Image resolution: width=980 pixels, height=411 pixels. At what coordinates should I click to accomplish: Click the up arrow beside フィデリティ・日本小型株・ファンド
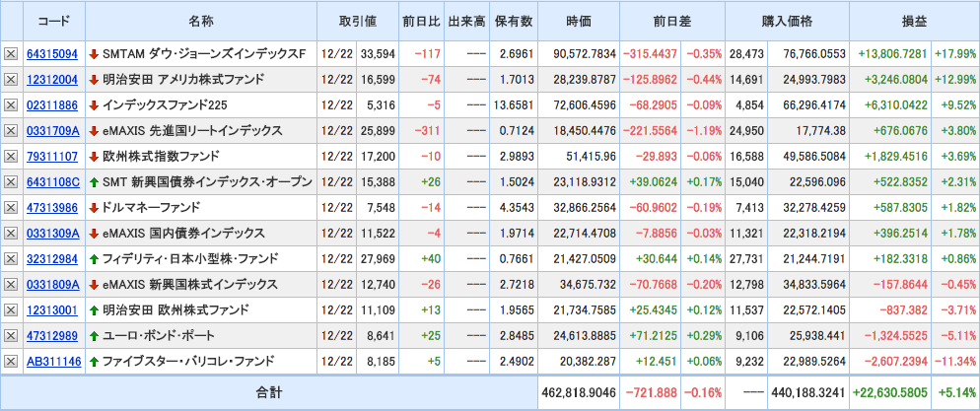[94, 258]
